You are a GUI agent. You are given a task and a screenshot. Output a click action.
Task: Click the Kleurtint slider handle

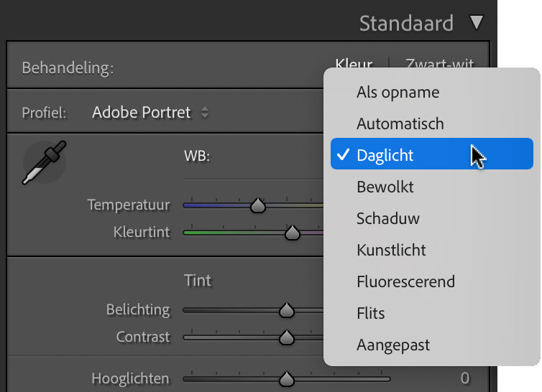(293, 233)
